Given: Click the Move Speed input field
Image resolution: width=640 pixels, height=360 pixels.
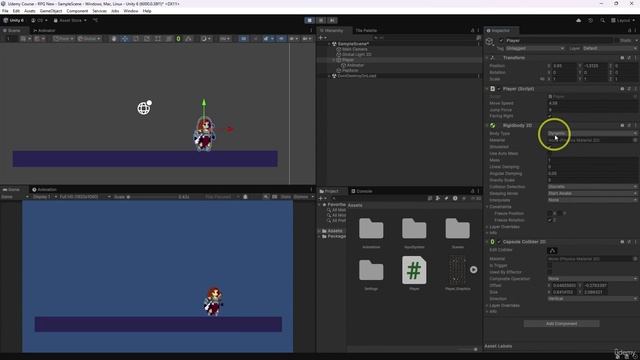Looking at the screenshot, I should (x=592, y=103).
